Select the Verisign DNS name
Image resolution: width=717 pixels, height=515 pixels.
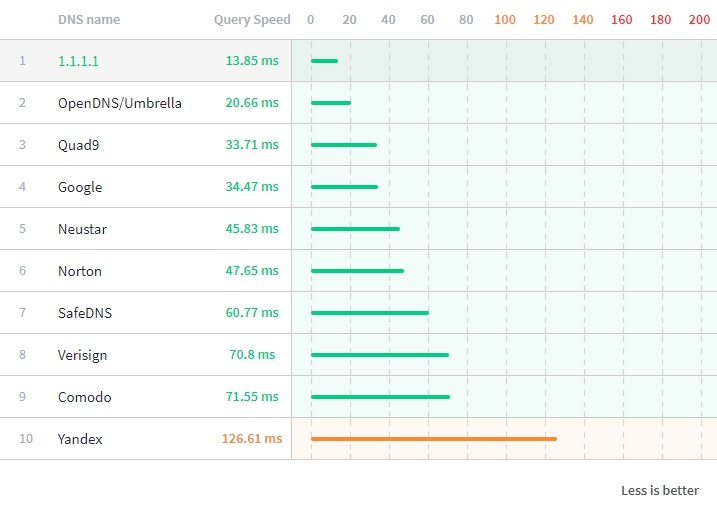(x=82, y=355)
